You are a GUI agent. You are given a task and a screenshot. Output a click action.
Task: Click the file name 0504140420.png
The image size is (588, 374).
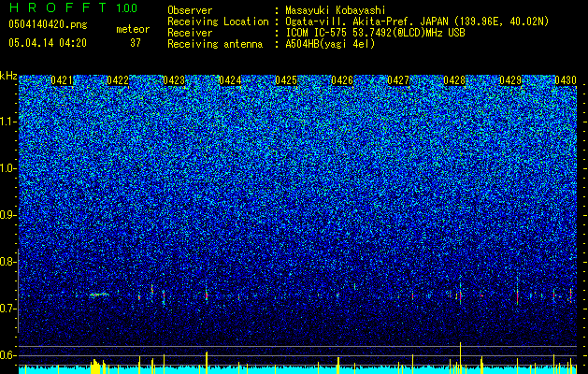coord(48,24)
